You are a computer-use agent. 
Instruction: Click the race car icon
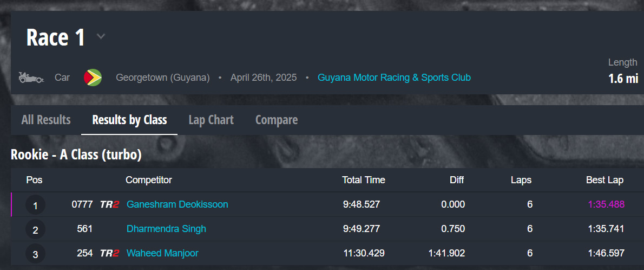click(31, 78)
